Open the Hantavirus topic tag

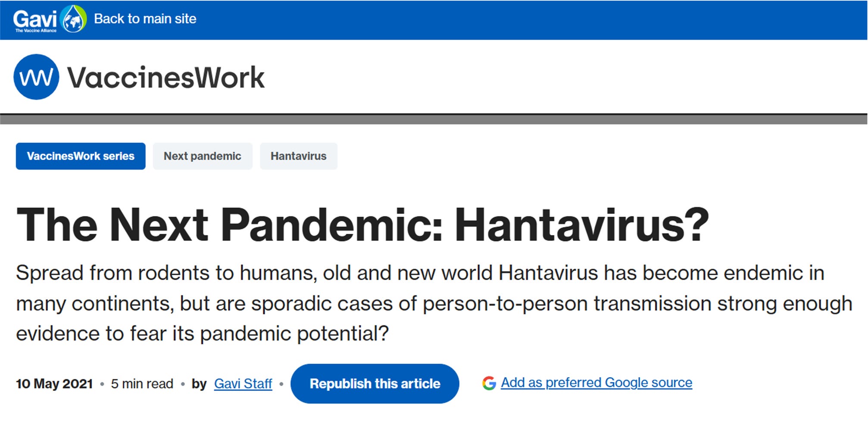pyautogui.click(x=299, y=156)
